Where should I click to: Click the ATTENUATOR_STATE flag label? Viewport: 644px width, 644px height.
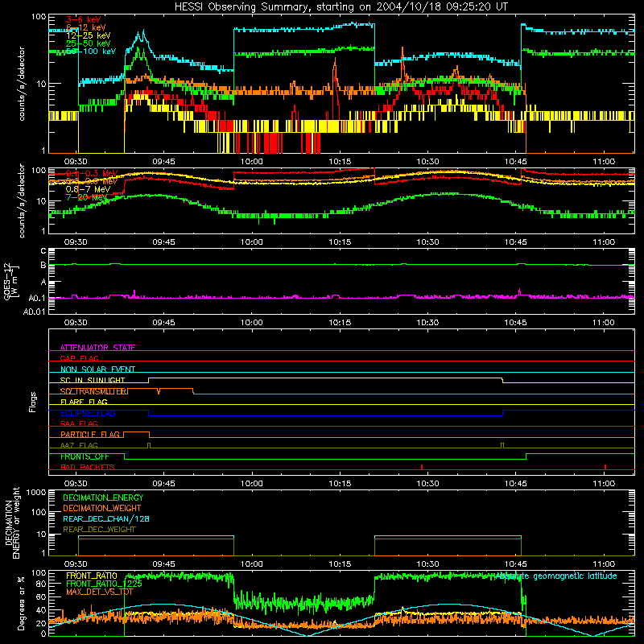tap(97, 348)
